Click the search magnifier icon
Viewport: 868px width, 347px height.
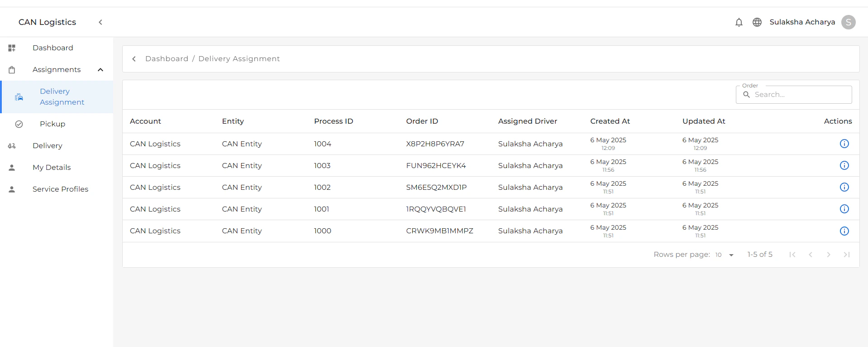click(x=747, y=95)
